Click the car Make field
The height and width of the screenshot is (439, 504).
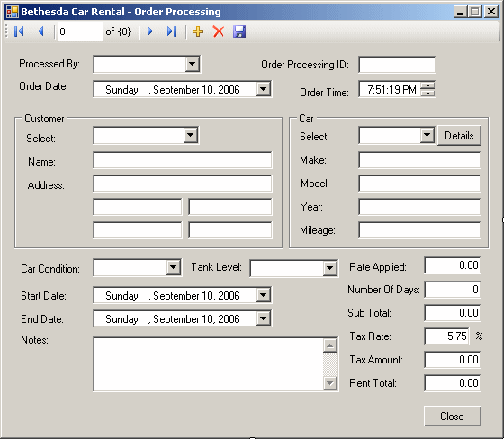pos(419,160)
